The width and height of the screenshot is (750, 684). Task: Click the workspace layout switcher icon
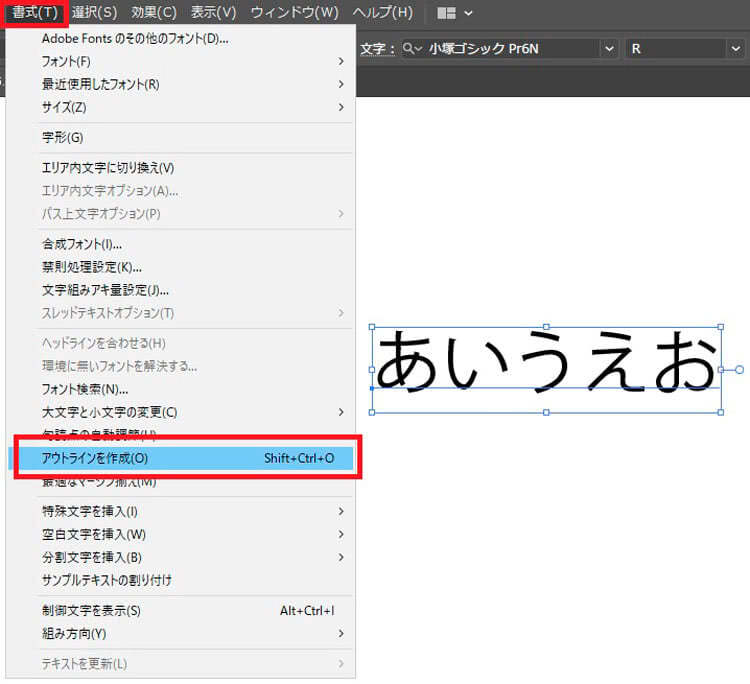coord(446,13)
